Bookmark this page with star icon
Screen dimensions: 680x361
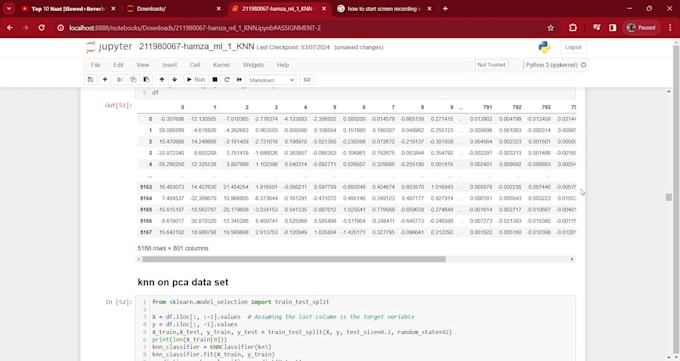click(x=551, y=28)
